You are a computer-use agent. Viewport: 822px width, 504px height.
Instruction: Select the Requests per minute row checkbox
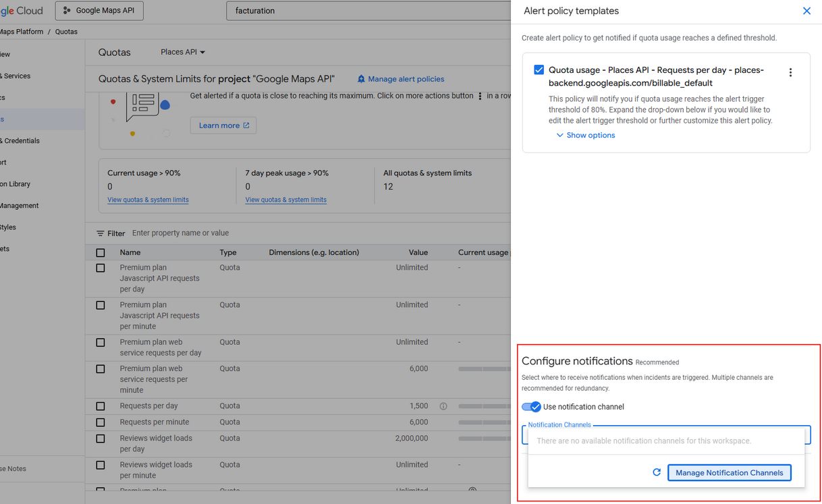[x=101, y=422]
